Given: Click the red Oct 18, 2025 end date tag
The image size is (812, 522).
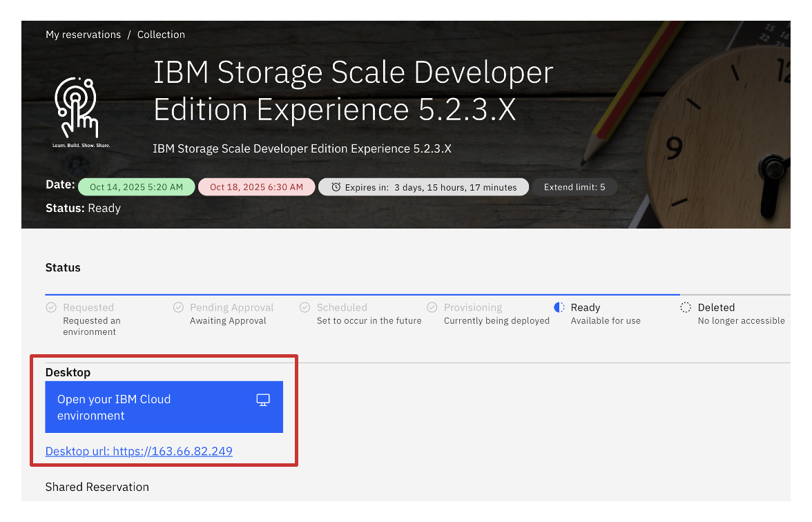Looking at the screenshot, I should pos(256,187).
